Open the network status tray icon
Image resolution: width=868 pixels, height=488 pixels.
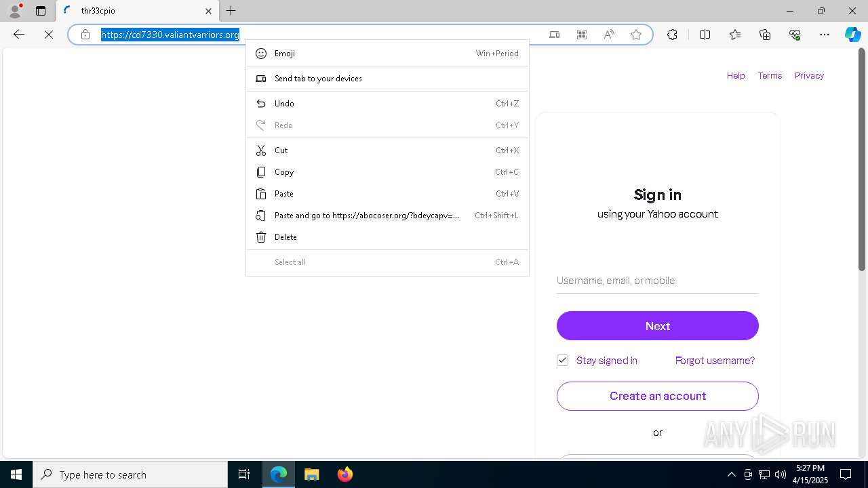pos(764,474)
